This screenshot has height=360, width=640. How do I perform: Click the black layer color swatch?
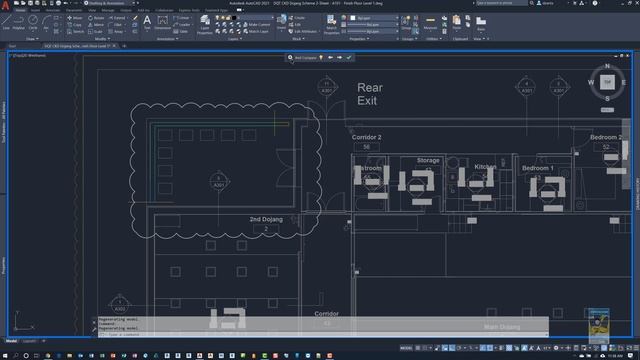point(234,18)
